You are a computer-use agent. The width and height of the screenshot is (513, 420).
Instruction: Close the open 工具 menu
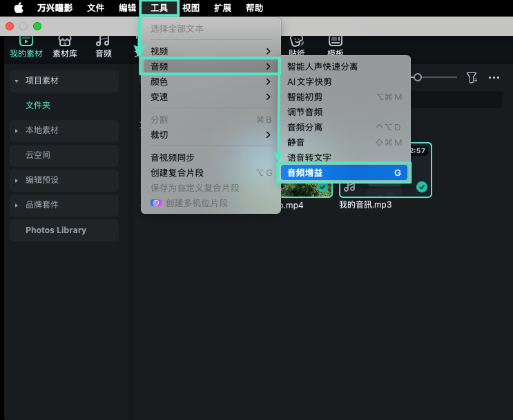click(159, 8)
